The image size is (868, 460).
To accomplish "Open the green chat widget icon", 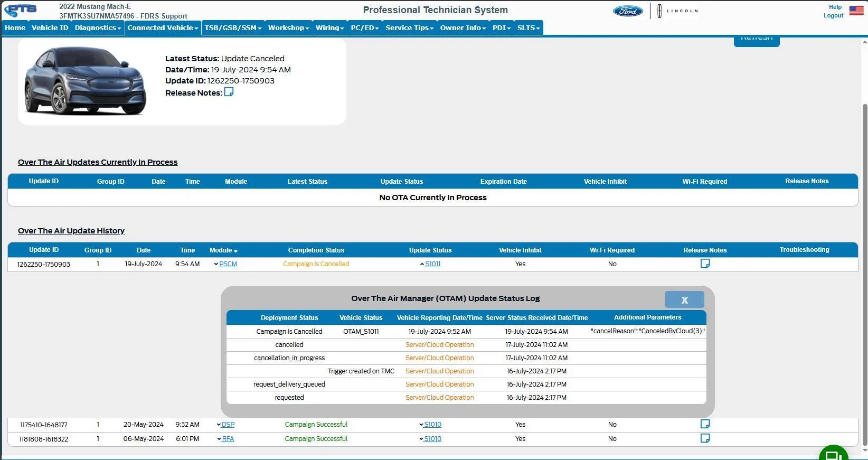I will (833, 454).
